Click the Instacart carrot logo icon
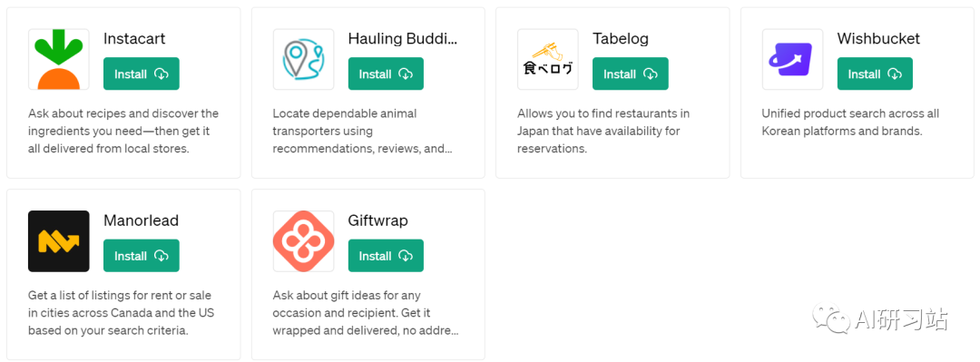 click(59, 59)
